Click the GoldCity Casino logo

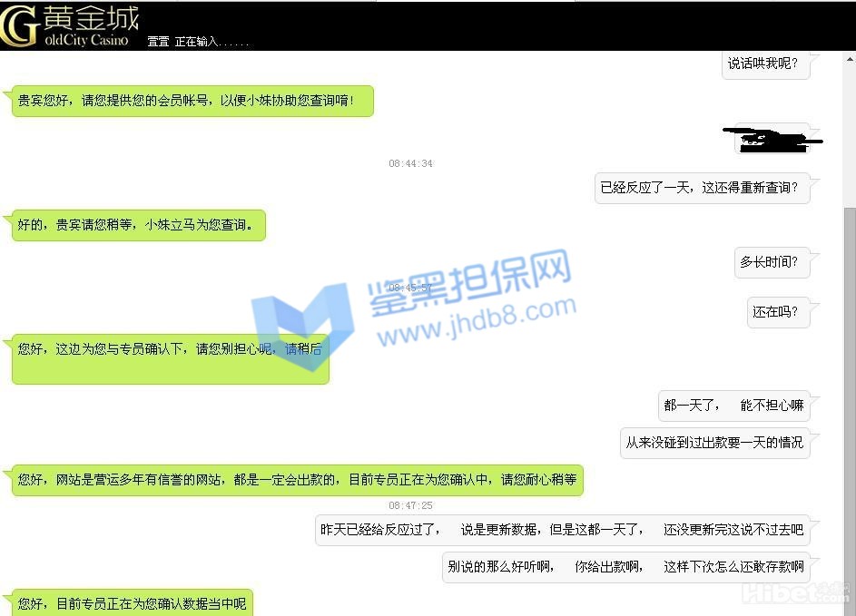[x=70, y=25]
